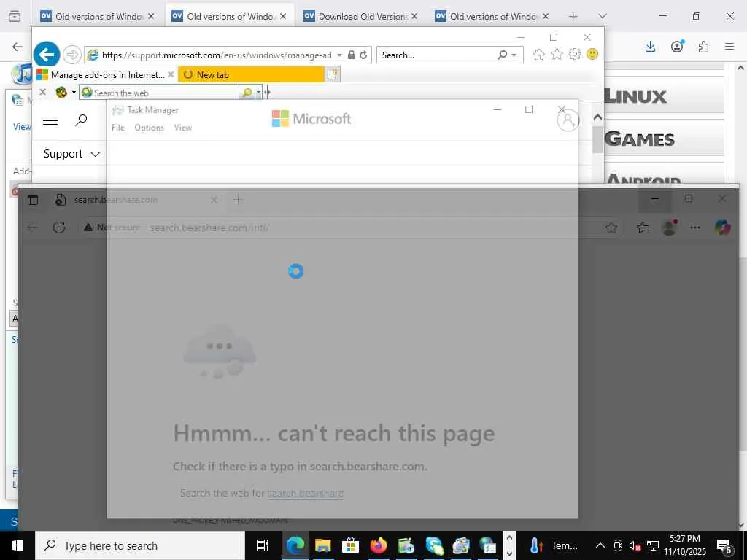Open BearShare toolbar logo dropdown arrow
This screenshot has width=747, height=560.
[74, 92]
